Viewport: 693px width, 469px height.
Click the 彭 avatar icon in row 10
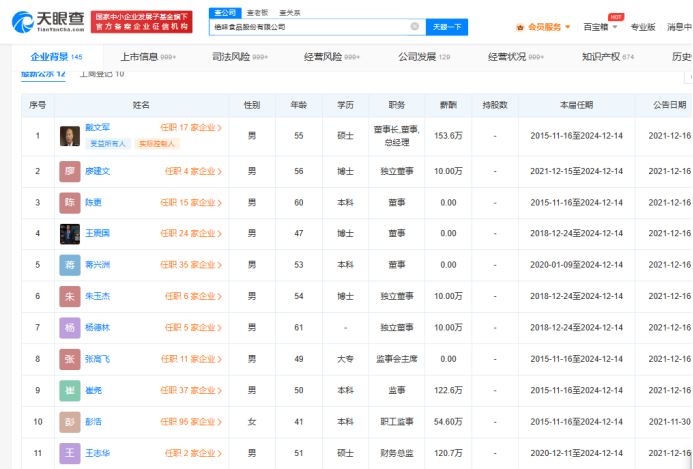(x=69, y=422)
